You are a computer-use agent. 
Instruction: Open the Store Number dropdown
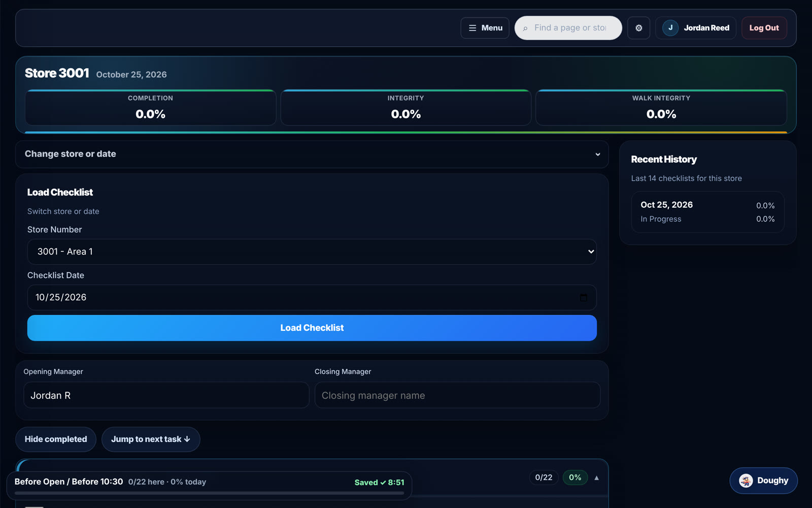[x=312, y=251]
